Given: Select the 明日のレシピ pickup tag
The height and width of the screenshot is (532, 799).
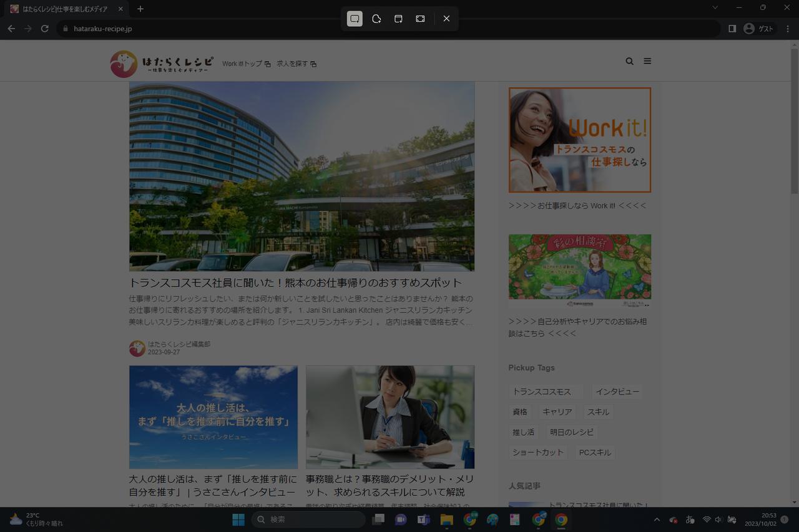Looking at the screenshot, I should (572, 432).
